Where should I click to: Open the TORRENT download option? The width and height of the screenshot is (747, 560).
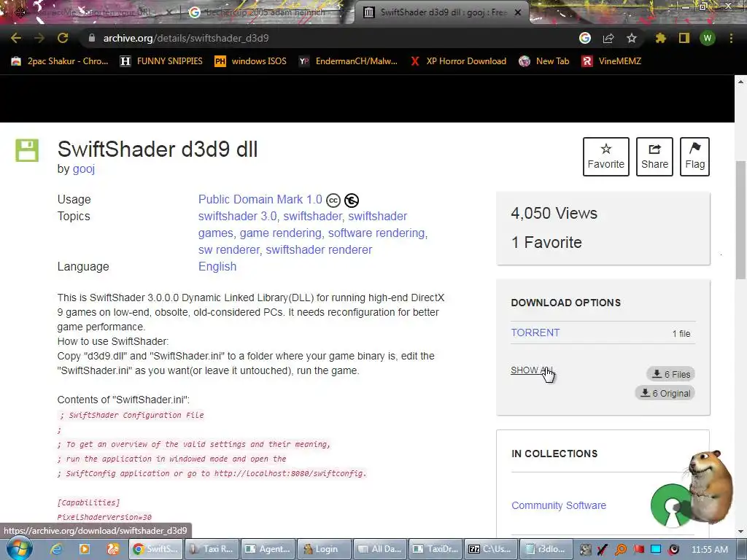point(535,332)
